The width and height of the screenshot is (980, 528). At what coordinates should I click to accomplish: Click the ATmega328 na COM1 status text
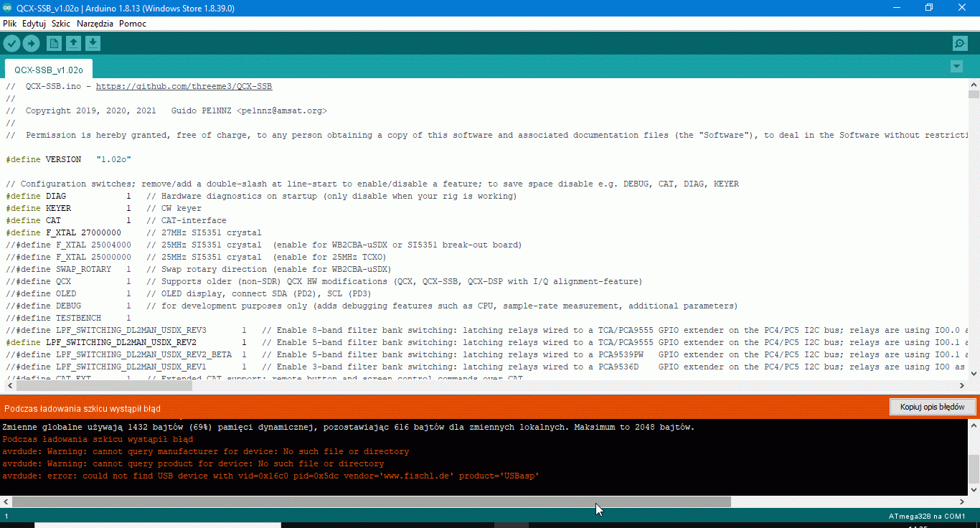coord(927,517)
